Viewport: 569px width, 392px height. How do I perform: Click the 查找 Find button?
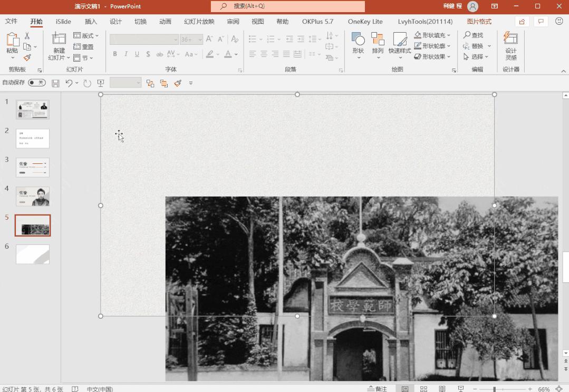tap(473, 35)
